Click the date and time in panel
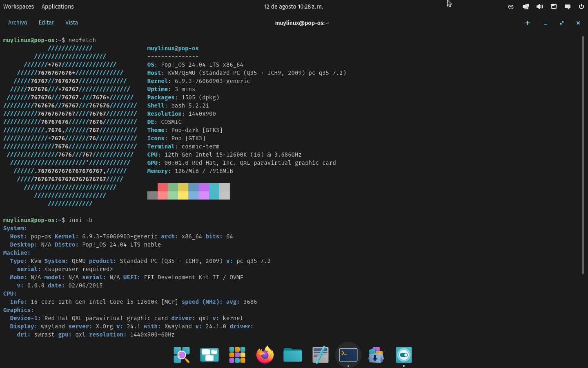Screen dimensions: 588x368 coord(294,7)
